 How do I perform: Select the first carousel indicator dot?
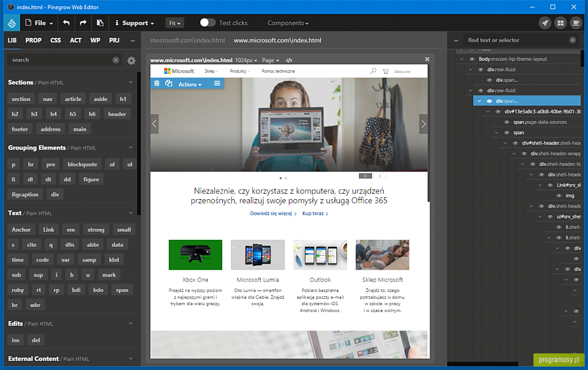pyautogui.click(x=281, y=178)
